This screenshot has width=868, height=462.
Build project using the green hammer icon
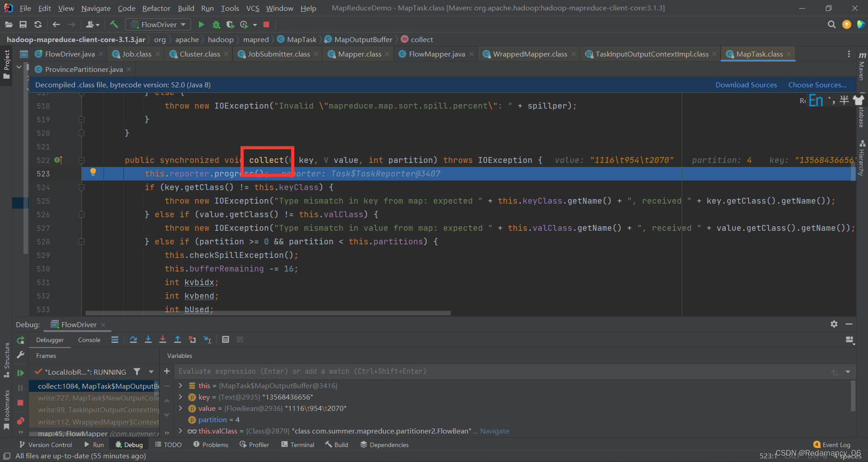[114, 24]
